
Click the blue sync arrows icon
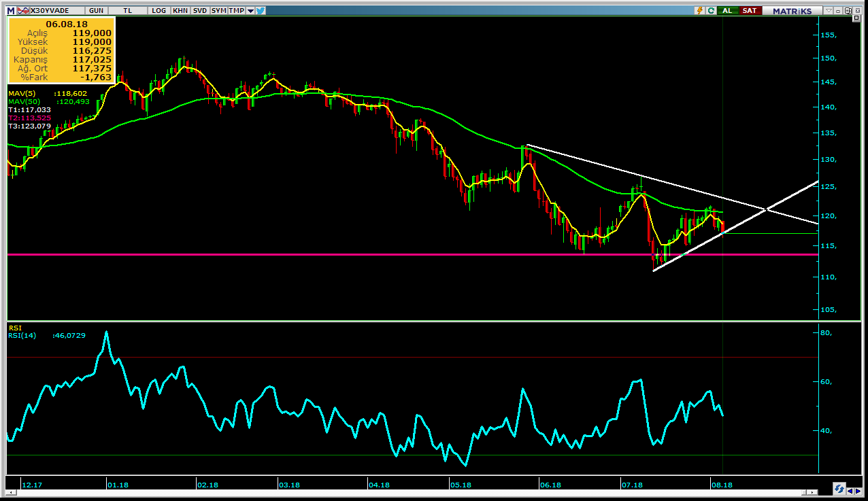[839, 489]
